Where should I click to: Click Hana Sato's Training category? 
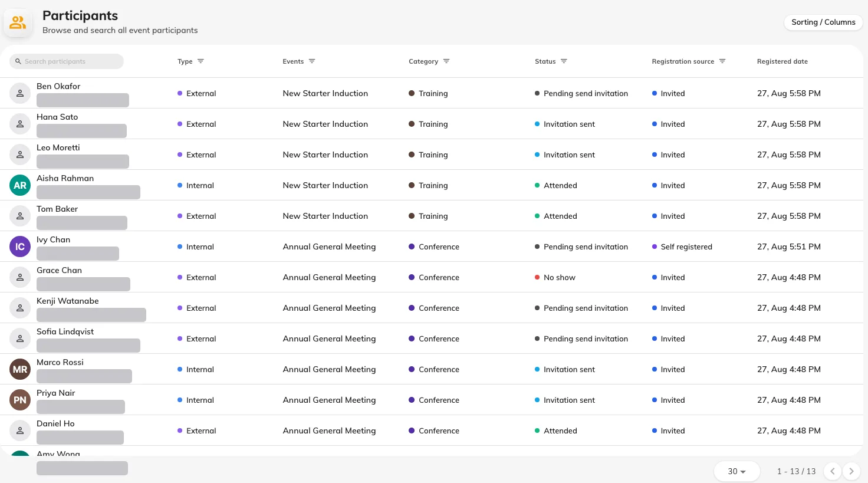click(428, 124)
